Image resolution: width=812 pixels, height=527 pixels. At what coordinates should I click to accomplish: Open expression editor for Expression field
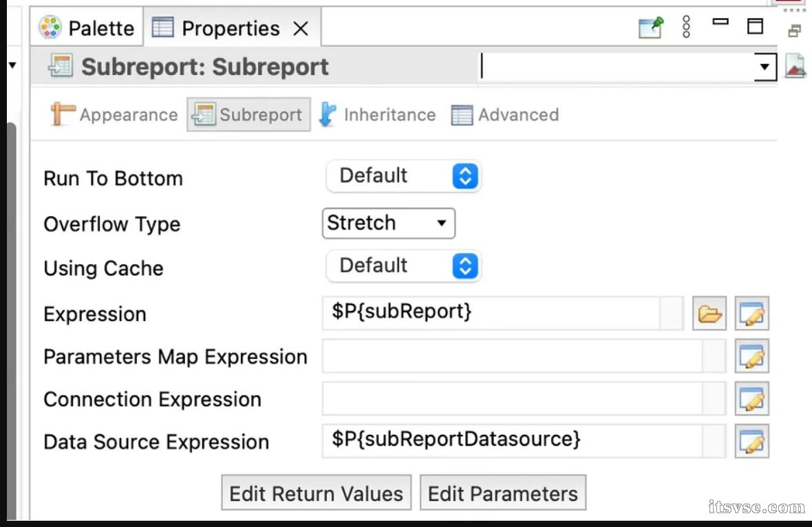(x=752, y=313)
